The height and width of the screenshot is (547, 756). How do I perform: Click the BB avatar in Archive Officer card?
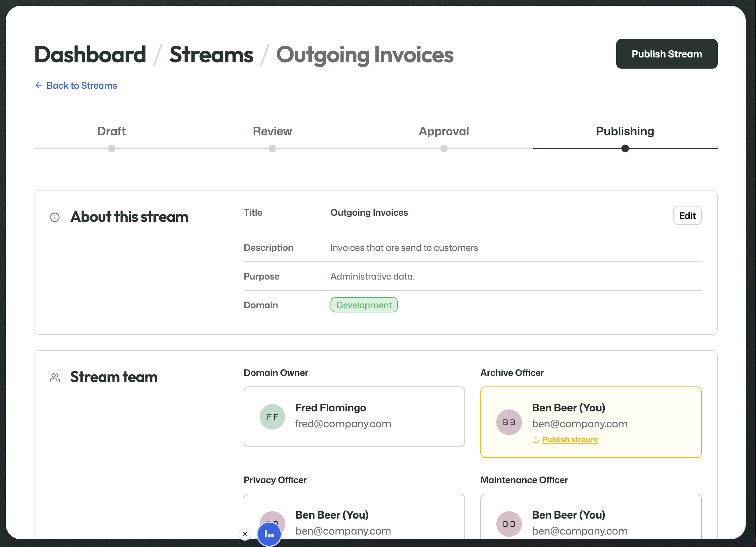tap(509, 422)
